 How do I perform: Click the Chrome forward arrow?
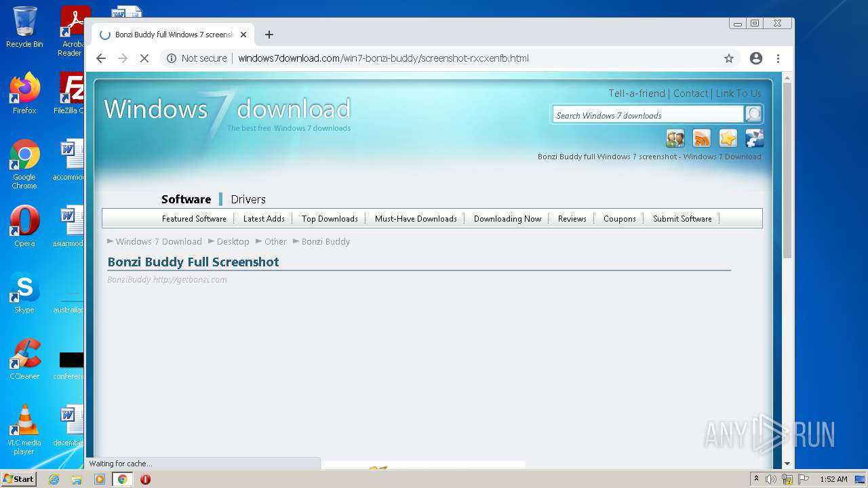[123, 58]
